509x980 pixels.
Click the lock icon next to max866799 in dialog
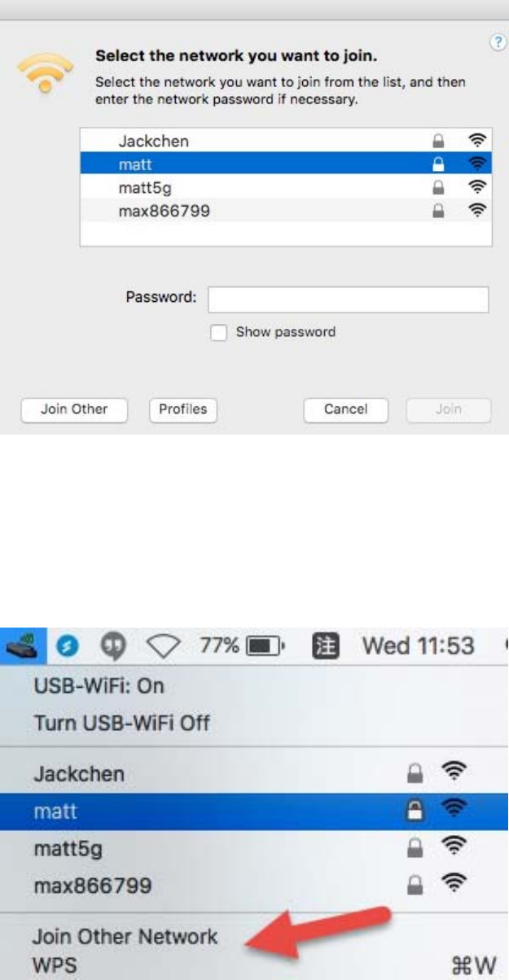click(439, 214)
